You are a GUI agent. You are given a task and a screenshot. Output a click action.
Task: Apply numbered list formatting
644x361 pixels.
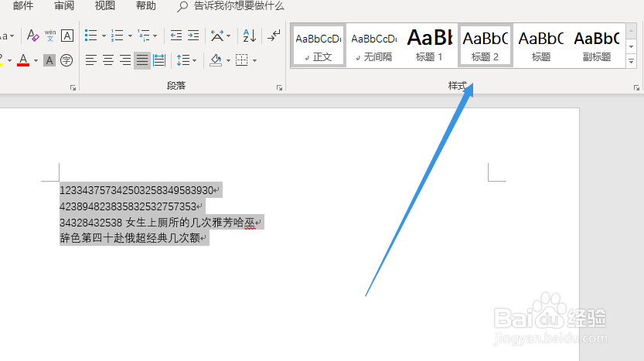click(117, 36)
